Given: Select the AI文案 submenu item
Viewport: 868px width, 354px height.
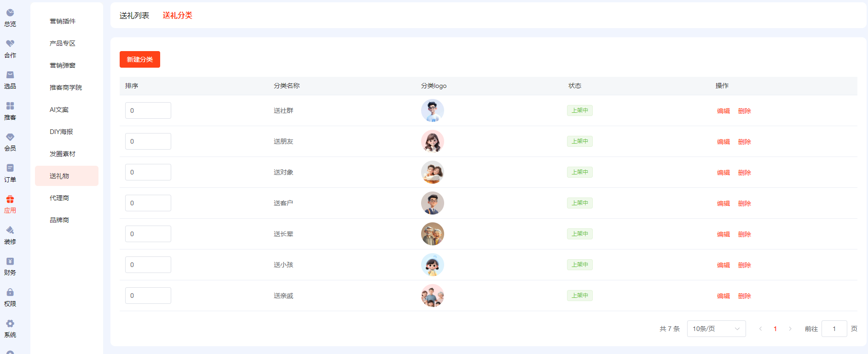Looking at the screenshot, I should click(59, 110).
